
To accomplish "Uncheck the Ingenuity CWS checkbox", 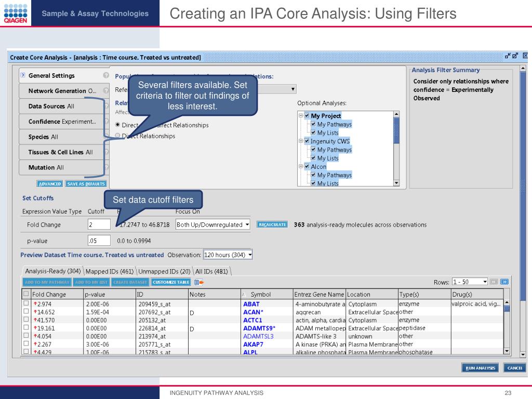I will 307,141.
